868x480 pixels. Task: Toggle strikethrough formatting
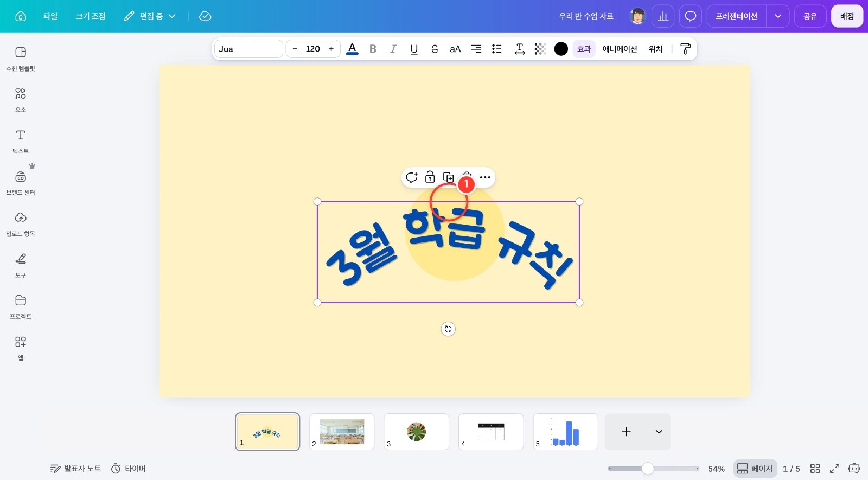(435, 49)
